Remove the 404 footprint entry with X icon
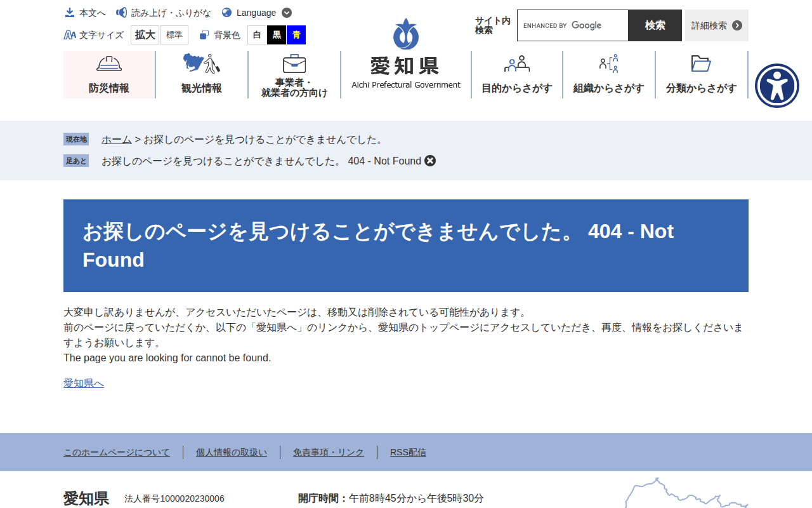The width and height of the screenshot is (812, 508). [x=430, y=161]
